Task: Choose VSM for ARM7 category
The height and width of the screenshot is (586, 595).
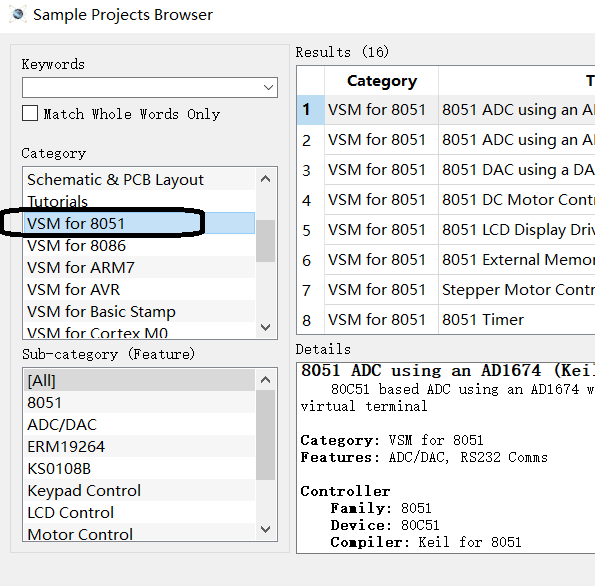Action: click(x=139, y=268)
